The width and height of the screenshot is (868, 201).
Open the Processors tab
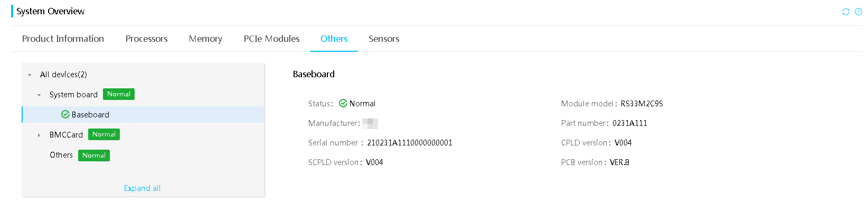click(x=146, y=39)
